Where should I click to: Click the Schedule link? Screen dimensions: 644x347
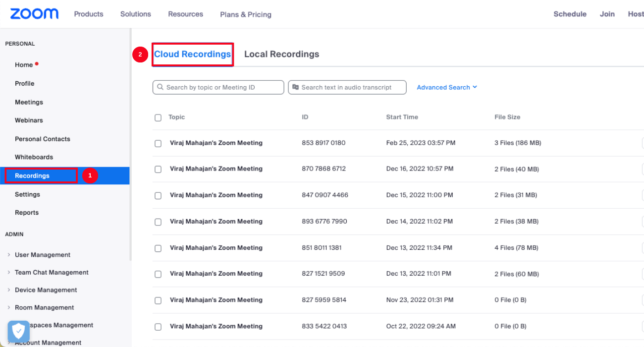(x=570, y=14)
